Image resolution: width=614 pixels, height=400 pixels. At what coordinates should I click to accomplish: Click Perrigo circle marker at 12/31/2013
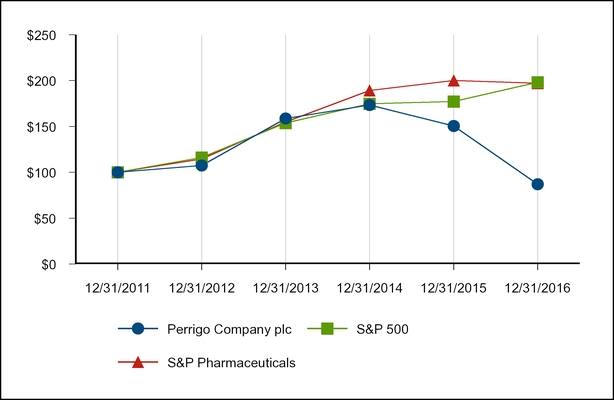click(285, 119)
